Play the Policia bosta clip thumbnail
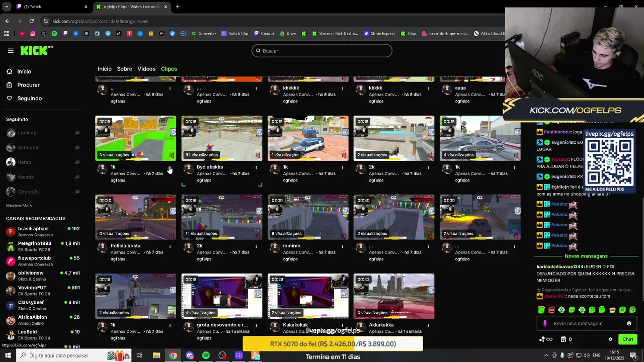Screen dimensions: 644x362 [x=136, y=217]
